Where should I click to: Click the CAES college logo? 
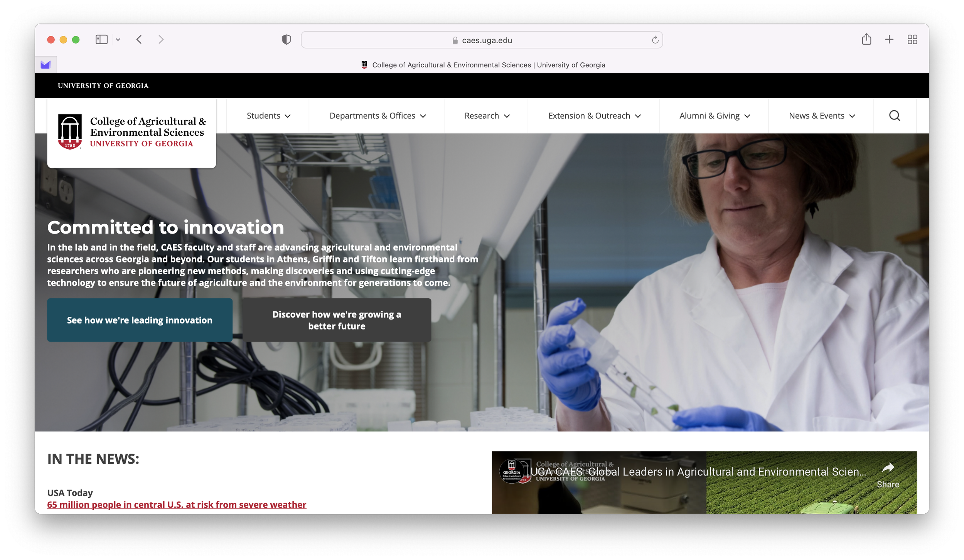click(131, 132)
